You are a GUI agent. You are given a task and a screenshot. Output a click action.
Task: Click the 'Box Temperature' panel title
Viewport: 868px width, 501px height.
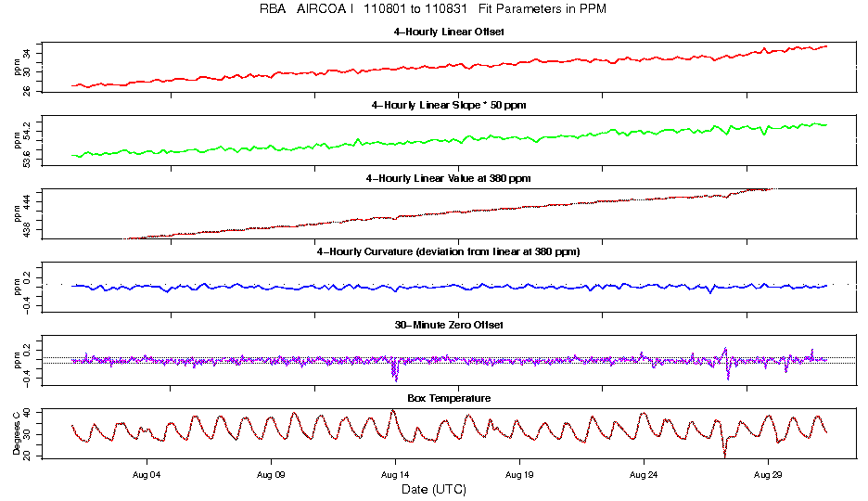click(x=449, y=398)
